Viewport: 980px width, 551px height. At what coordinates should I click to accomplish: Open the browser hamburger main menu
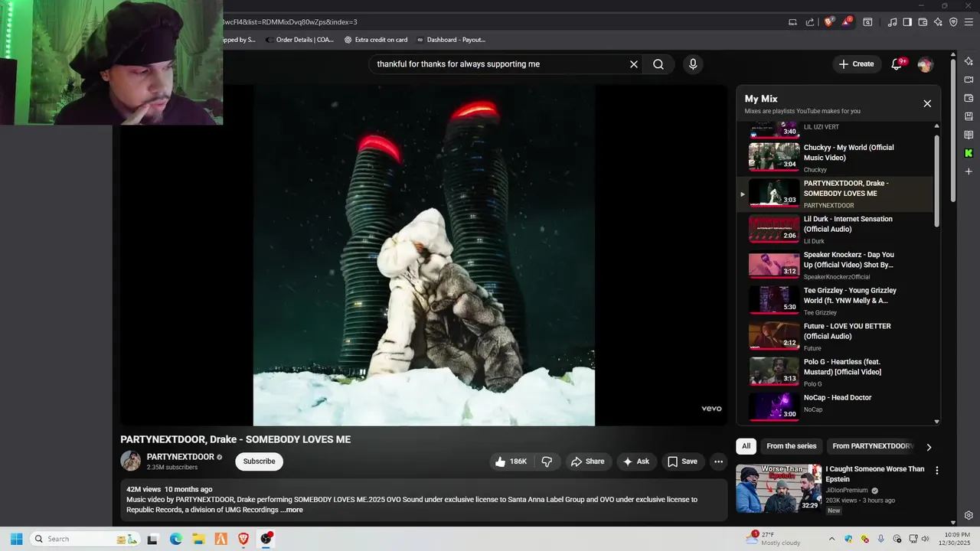coord(969,22)
